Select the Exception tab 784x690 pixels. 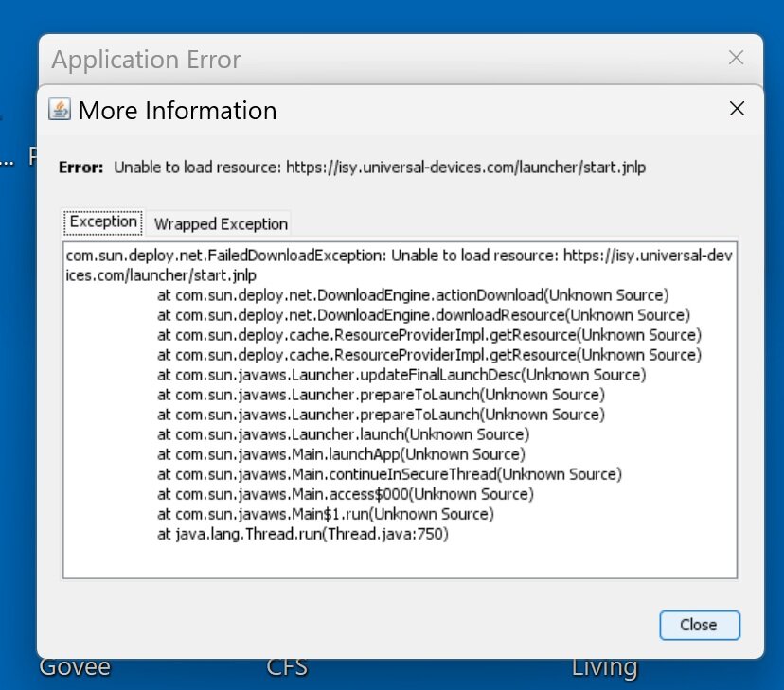tap(103, 221)
